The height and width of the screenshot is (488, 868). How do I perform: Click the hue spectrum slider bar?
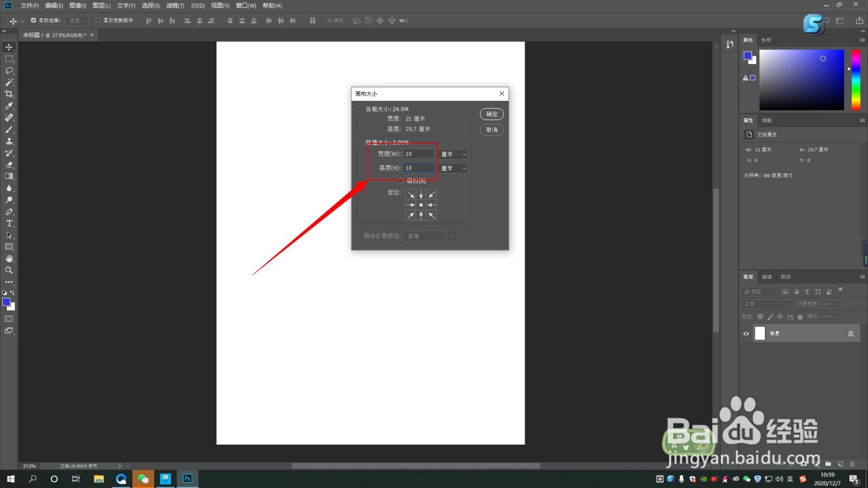856,80
